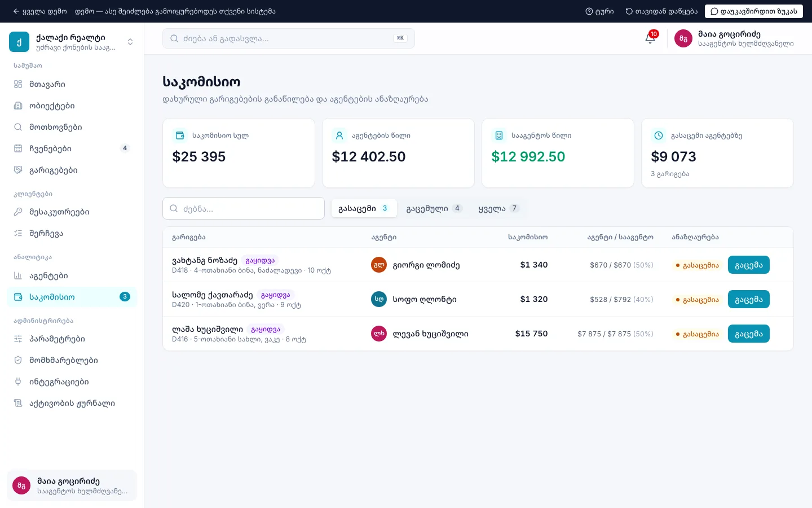Viewport: 812px width, 508px height.
Task: Click თავიდან დაწყება restart link
Action: 661,11
